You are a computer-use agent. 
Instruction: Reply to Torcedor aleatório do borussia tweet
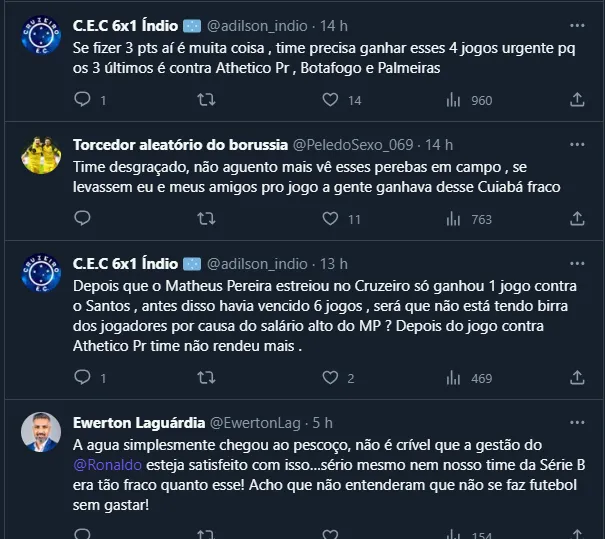point(83,219)
